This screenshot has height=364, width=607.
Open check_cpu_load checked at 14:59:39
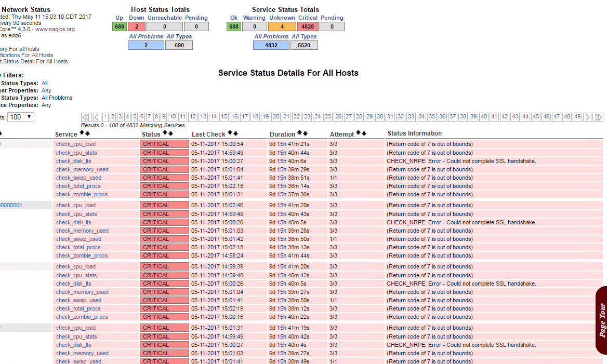[76, 266]
